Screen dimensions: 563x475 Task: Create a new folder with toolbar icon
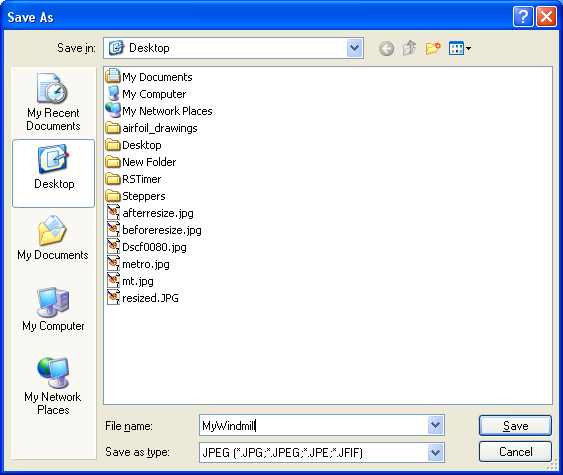point(433,48)
